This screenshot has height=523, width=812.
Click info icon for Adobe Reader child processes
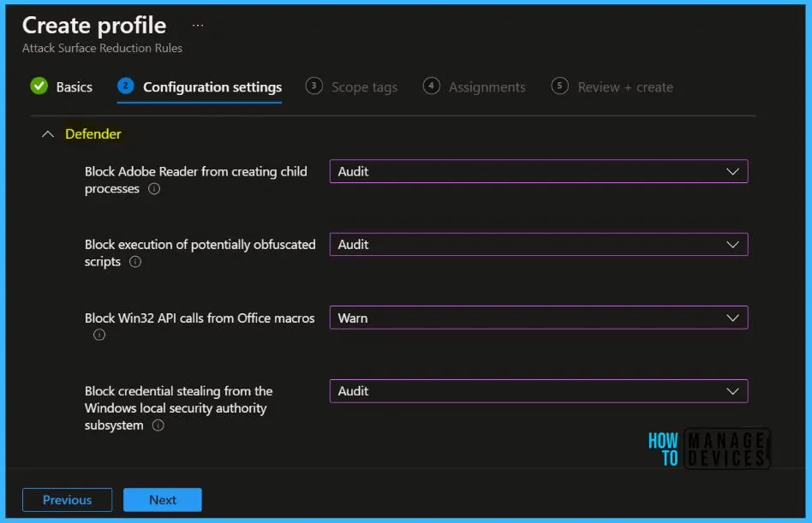coord(154,189)
